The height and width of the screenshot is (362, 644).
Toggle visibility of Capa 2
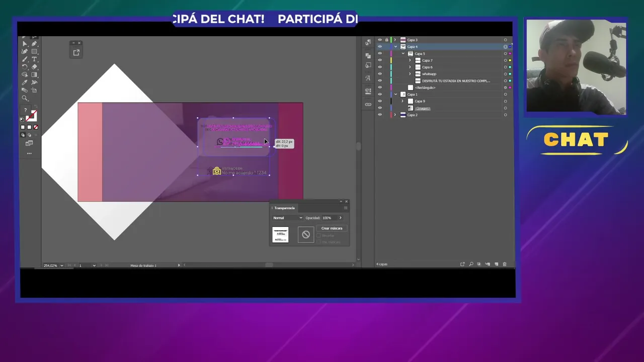[x=380, y=115]
